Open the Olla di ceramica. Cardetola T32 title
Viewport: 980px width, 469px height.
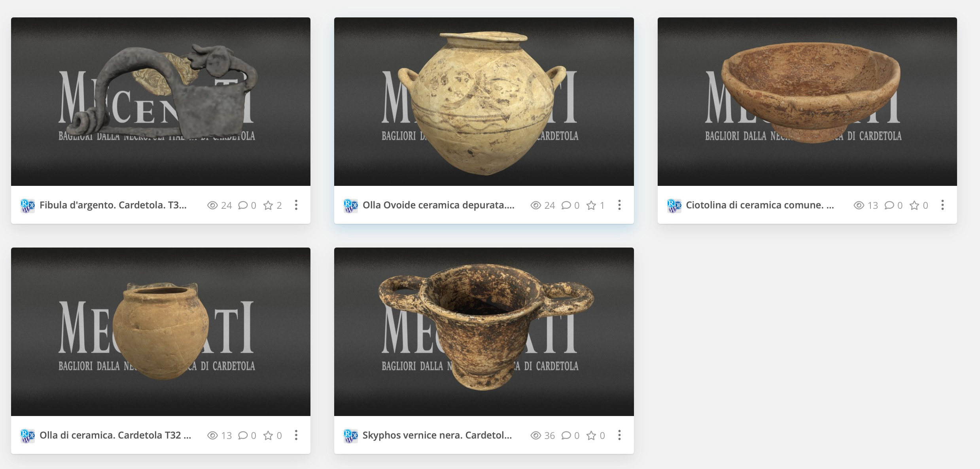115,435
